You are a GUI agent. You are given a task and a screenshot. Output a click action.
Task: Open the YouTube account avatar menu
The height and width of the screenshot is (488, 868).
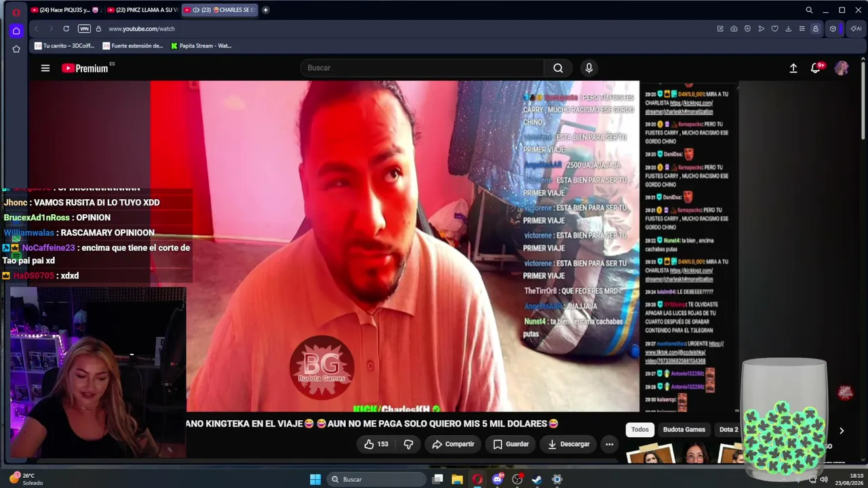(x=842, y=68)
